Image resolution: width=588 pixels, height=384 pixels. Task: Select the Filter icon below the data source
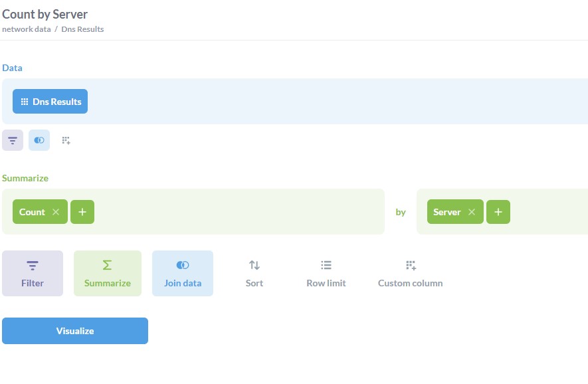[12, 140]
